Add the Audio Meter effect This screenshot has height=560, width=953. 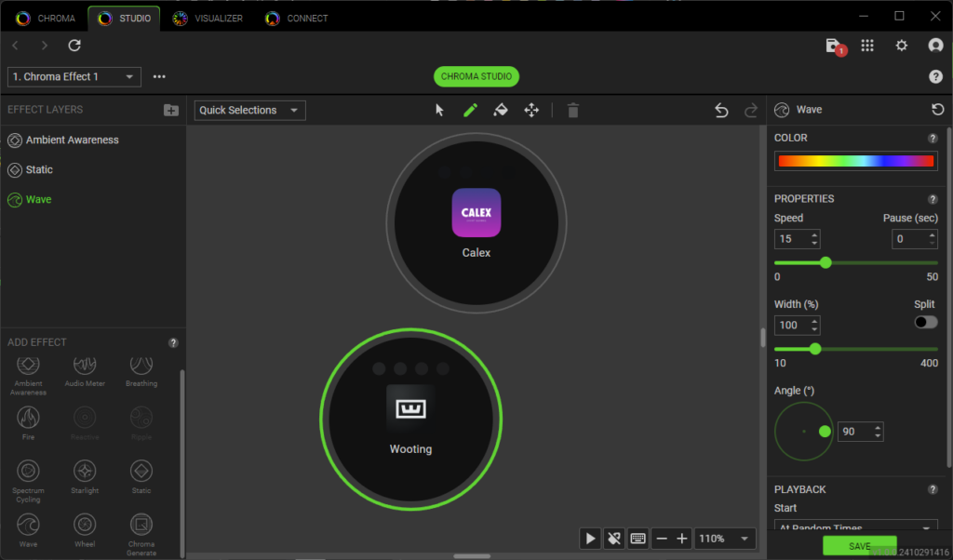click(x=85, y=371)
